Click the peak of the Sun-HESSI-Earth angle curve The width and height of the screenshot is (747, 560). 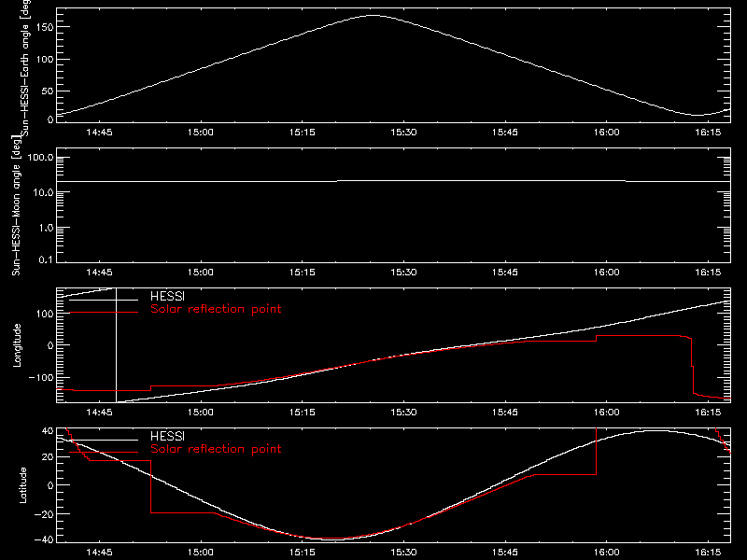[373, 16]
